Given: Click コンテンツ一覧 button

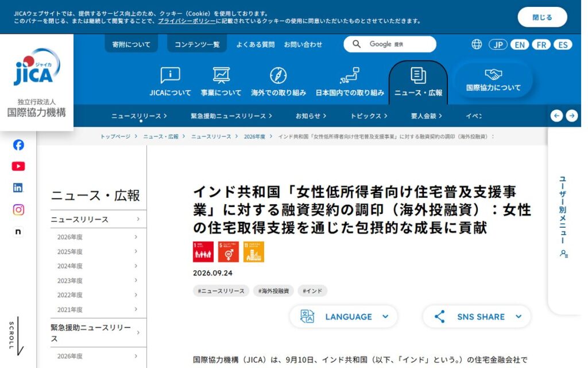Looking at the screenshot, I should pos(197,44).
